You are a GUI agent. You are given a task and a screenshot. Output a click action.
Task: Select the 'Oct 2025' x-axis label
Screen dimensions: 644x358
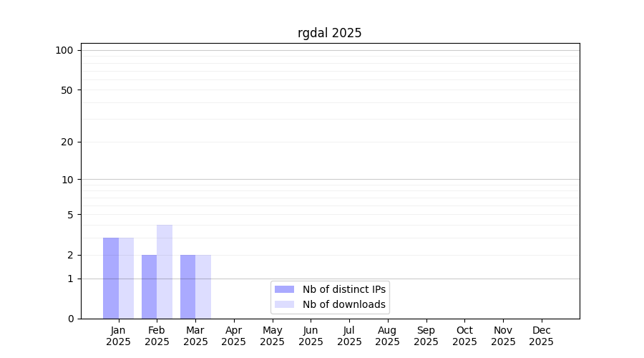[x=464, y=336]
